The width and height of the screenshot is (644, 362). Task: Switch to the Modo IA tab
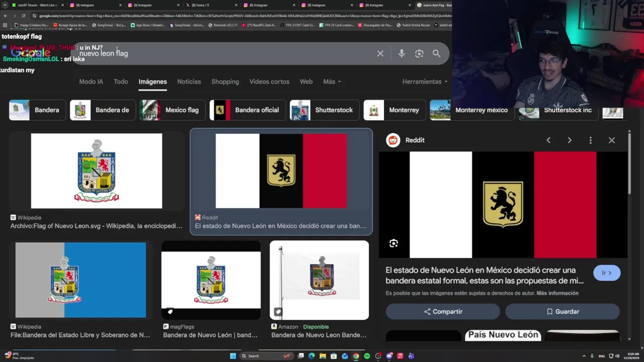[91, 81]
